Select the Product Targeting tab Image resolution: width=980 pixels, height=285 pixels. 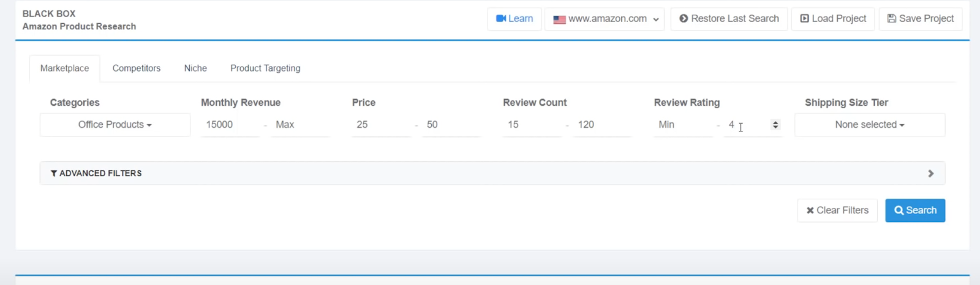[x=265, y=68]
